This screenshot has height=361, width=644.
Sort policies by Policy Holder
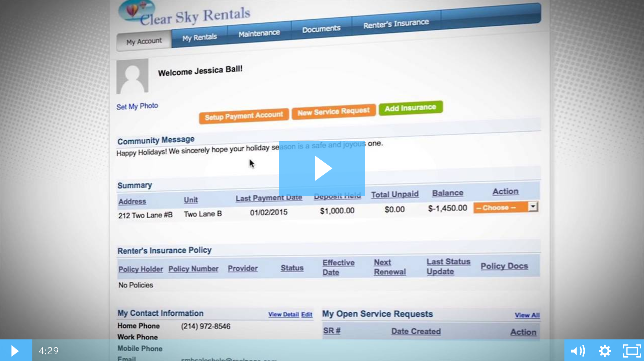pyautogui.click(x=141, y=269)
